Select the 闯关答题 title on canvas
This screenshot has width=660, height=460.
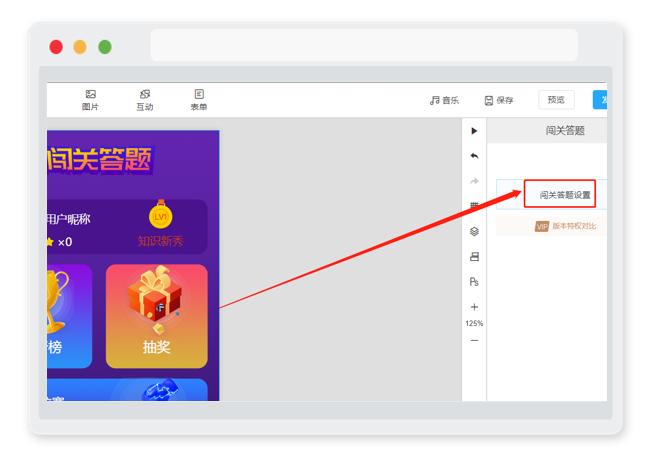pos(100,160)
